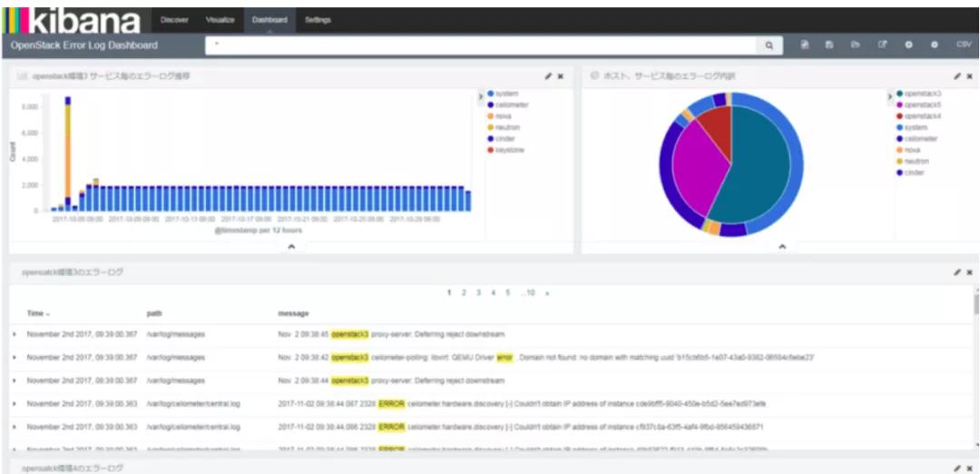Toggle cinder in bar chart legend
Screen dimensions: 980x474
502,139
